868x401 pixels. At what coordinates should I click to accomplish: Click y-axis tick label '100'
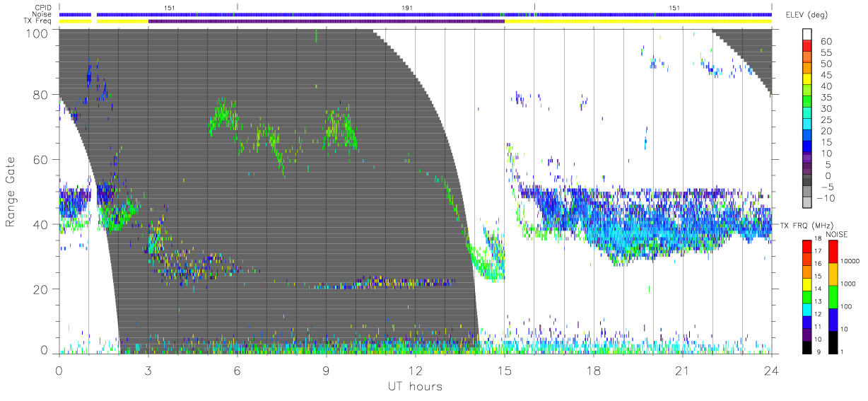37,33
